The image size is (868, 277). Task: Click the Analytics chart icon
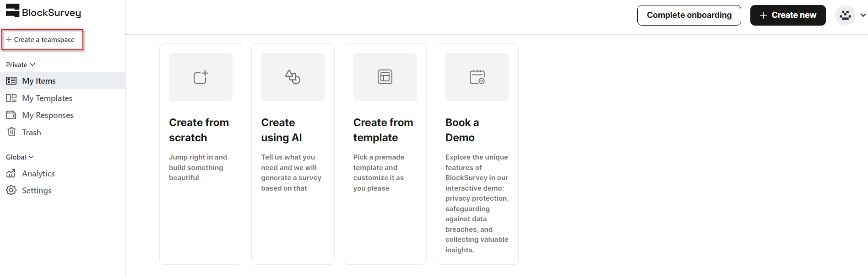click(x=11, y=174)
